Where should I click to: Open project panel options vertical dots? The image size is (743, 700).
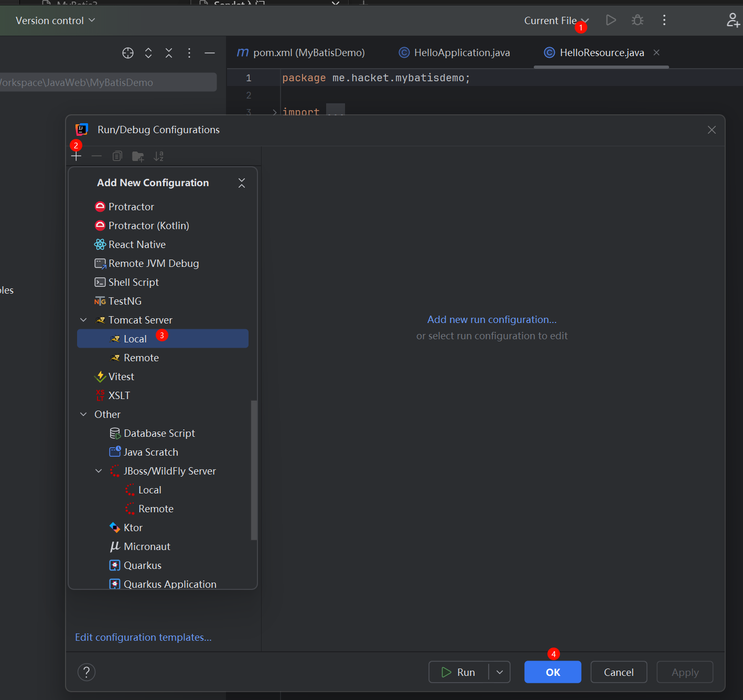(x=189, y=53)
